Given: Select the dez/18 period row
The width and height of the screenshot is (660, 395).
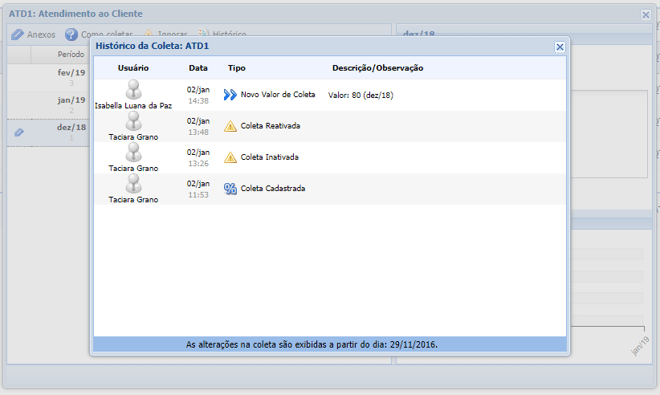Looking at the screenshot, I should point(48,133).
